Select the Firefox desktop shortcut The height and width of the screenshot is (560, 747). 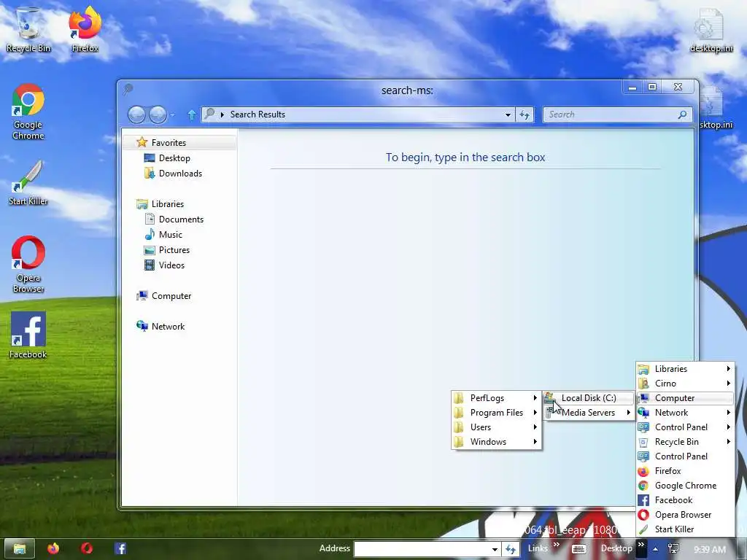(x=85, y=29)
